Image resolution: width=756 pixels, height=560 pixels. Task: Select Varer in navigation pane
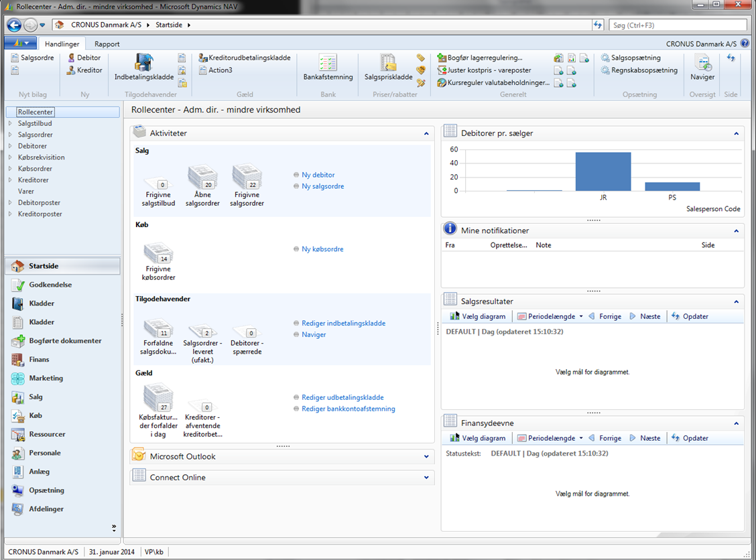pyautogui.click(x=26, y=192)
